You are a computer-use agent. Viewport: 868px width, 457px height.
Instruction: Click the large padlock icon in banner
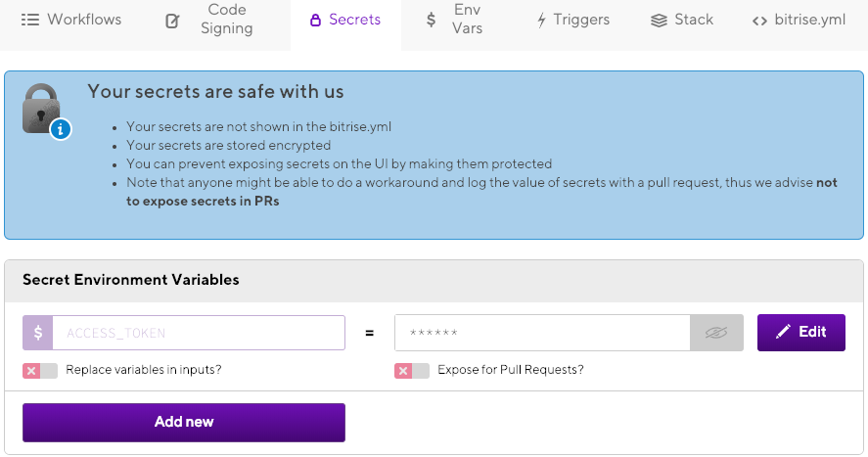point(42,107)
